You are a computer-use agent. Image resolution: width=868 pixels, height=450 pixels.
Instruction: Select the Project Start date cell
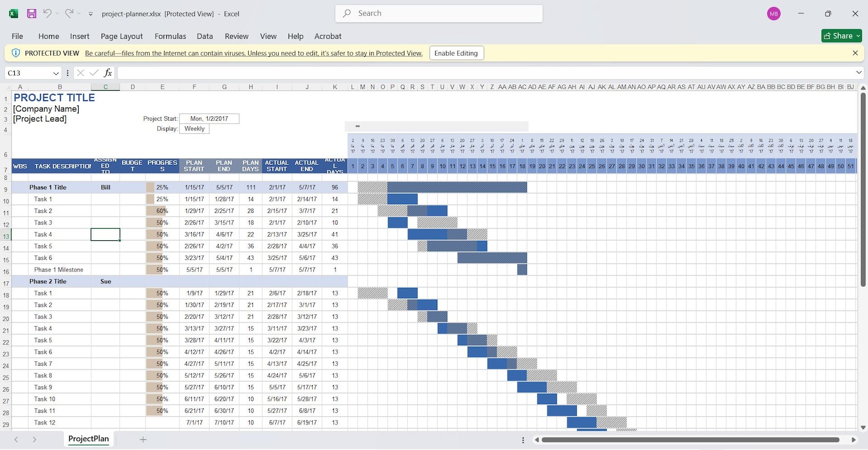tap(209, 119)
